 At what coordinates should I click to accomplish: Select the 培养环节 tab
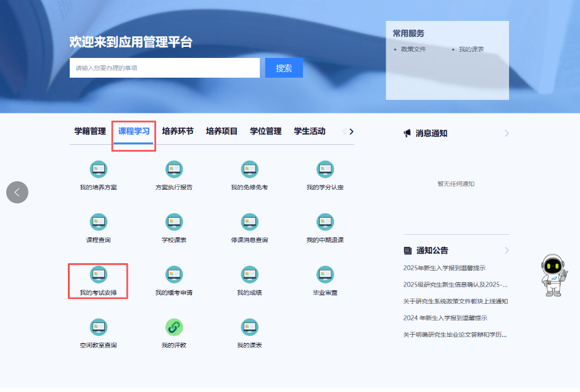point(178,131)
